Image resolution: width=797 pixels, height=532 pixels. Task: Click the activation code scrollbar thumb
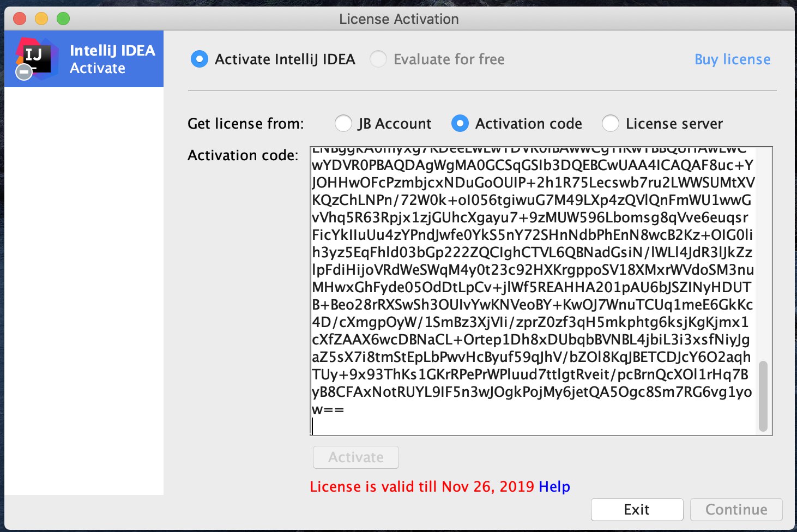763,396
